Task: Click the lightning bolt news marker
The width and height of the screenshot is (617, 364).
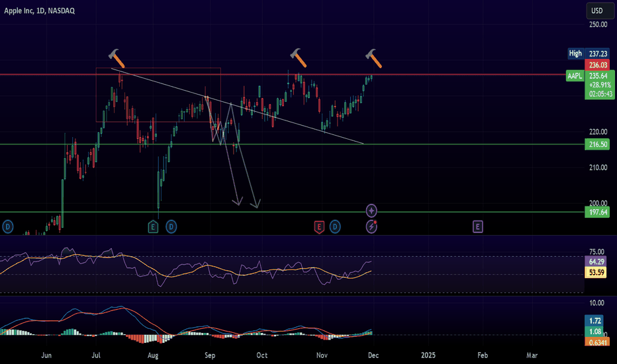Action: 371,226
